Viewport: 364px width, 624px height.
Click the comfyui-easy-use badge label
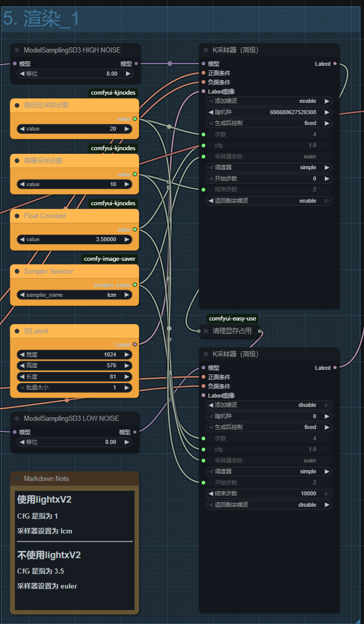pyautogui.click(x=232, y=319)
